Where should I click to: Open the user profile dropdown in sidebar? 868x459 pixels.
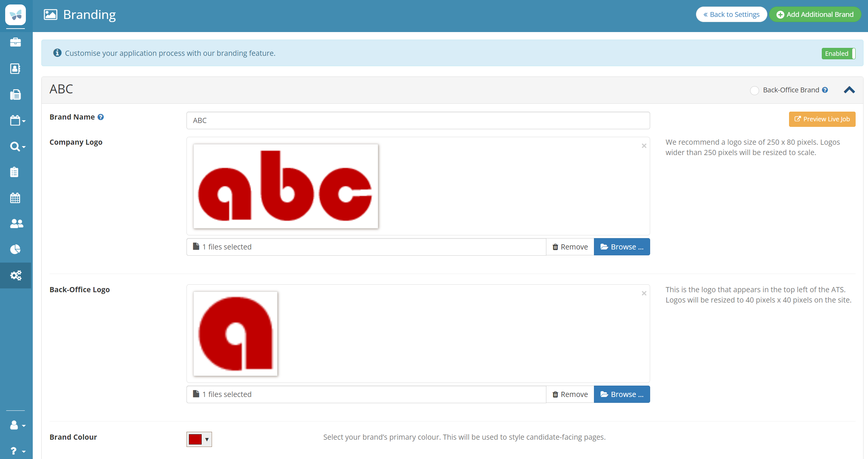pyautogui.click(x=17, y=425)
